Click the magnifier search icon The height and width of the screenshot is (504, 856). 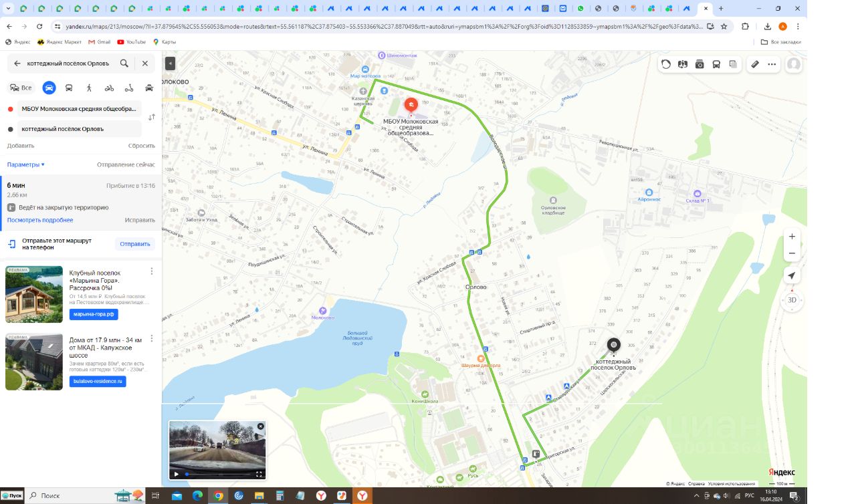[x=124, y=64]
